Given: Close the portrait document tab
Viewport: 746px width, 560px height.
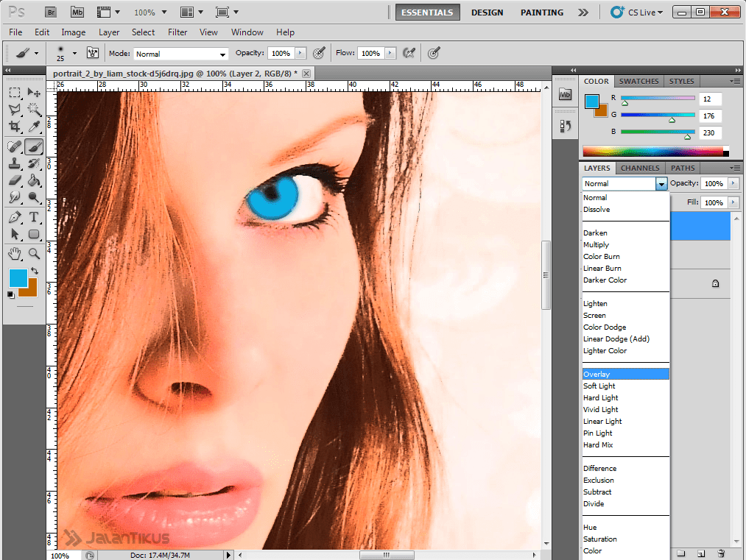Looking at the screenshot, I should 306,74.
